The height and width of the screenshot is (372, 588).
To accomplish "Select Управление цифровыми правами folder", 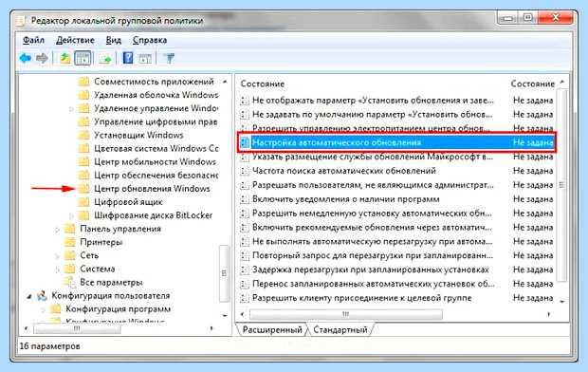I will [x=156, y=121].
